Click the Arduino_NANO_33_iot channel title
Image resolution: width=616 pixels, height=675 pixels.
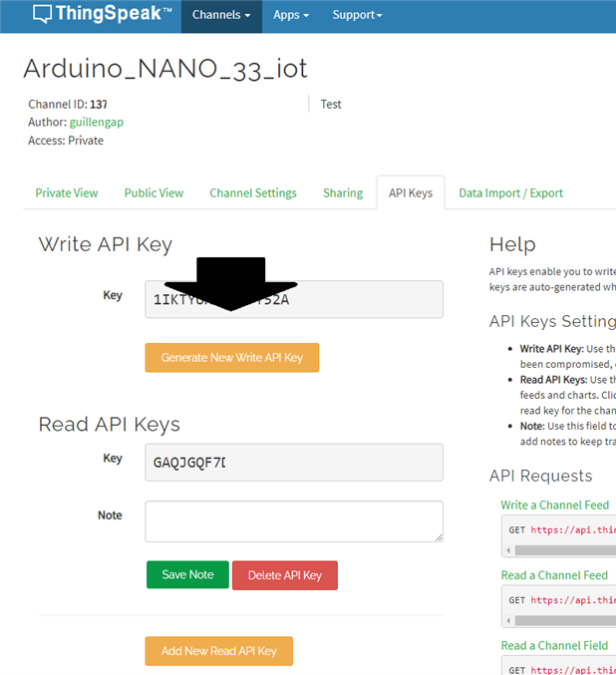tap(165, 69)
